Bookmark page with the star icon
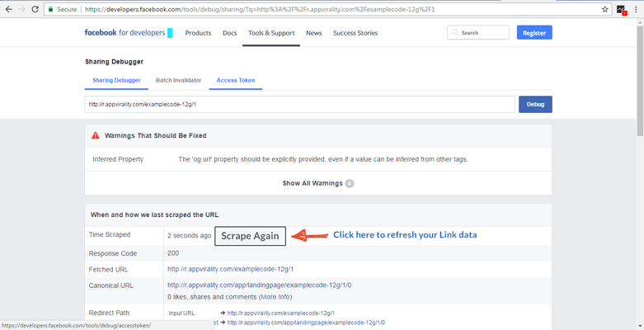 point(604,9)
